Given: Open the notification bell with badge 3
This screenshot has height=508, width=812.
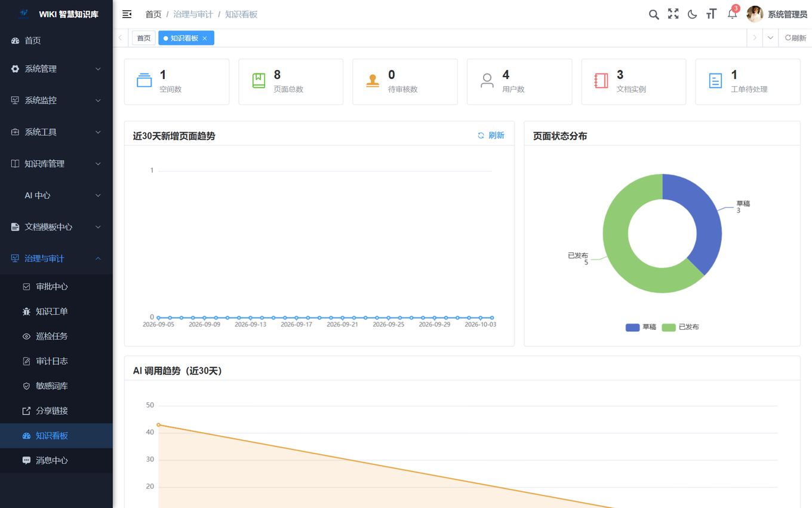Looking at the screenshot, I should pos(732,14).
